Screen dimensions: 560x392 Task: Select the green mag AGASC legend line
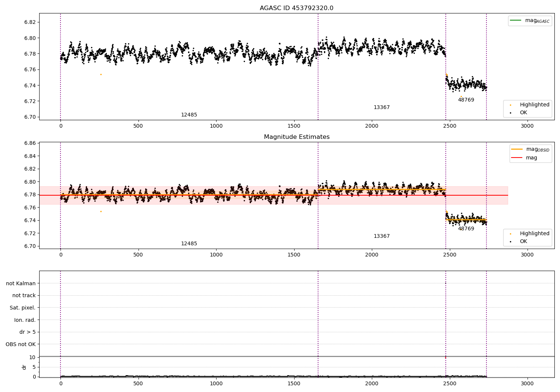tap(516, 21)
